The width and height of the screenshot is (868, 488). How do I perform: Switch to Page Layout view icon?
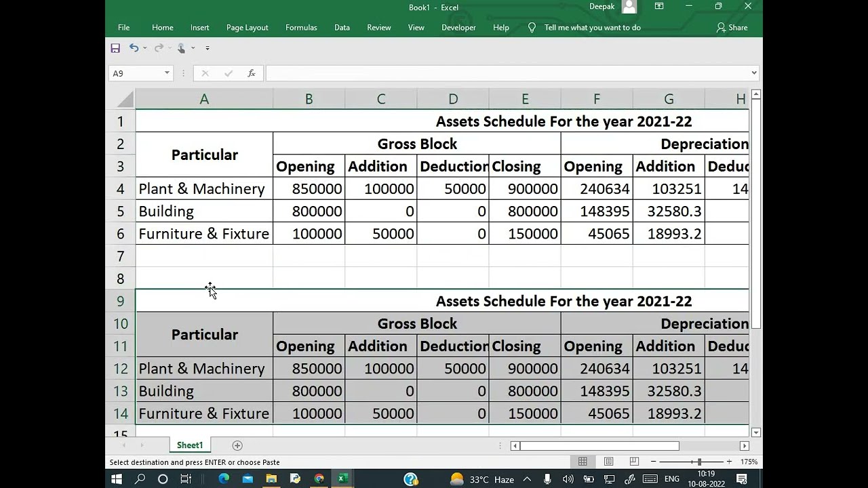pos(608,462)
